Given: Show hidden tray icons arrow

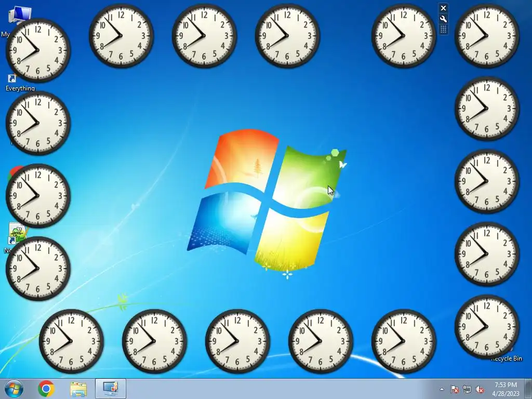Looking at the screenshot, I should 442,389.
